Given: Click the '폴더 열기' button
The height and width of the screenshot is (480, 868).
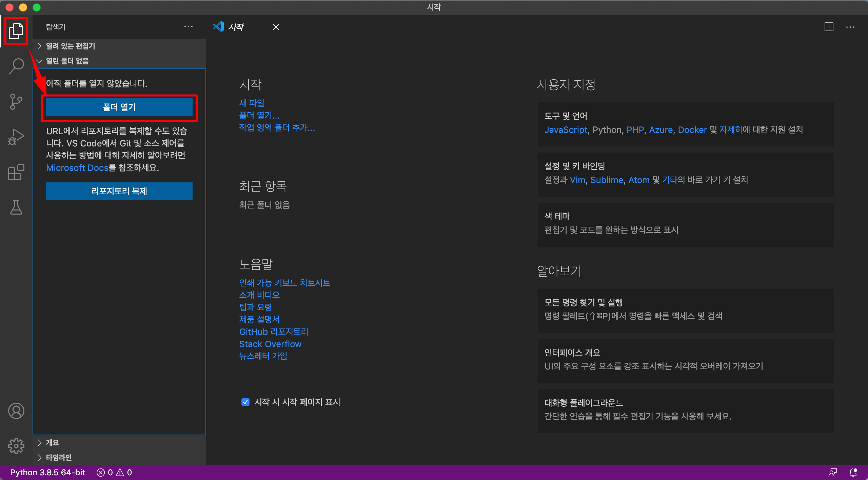Looking at the screenshot, I should [x=119, y=107].
